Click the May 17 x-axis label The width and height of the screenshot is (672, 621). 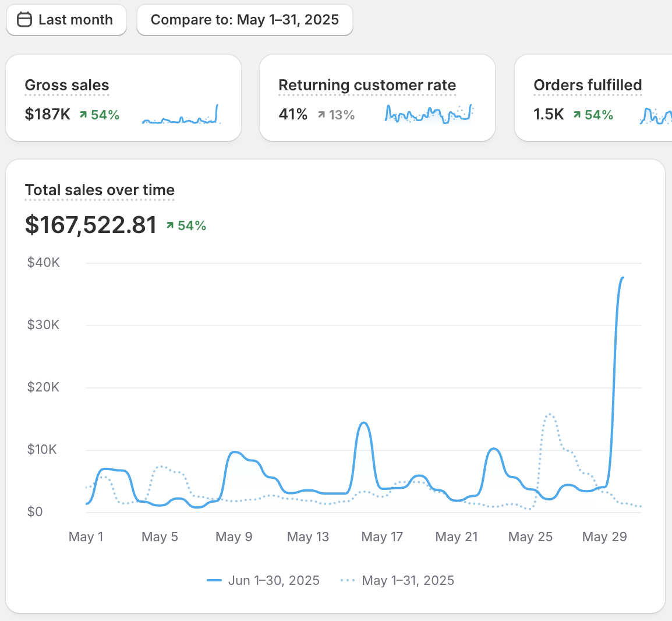(x=382, y=537)
